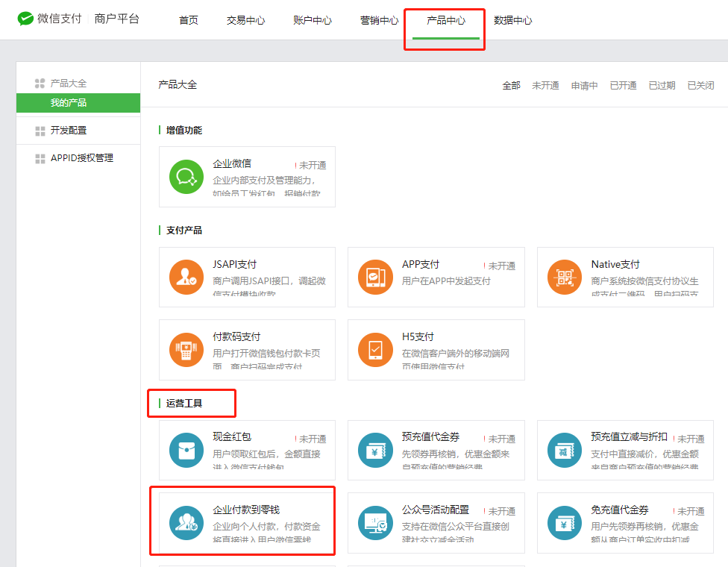The height and width of the screenshot is (567, 728).
Task: Filter products by 申请中
Action: point(584,86)
